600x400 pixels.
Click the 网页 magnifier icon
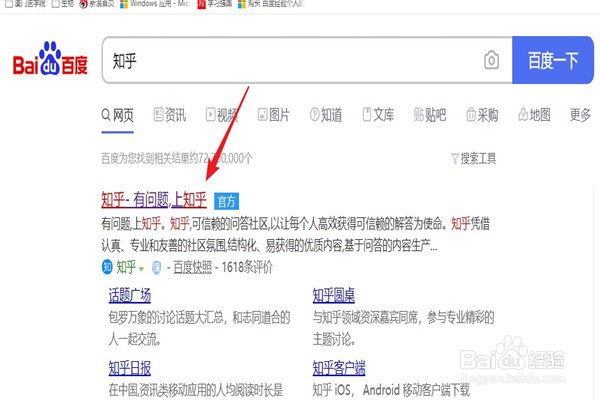(106, 114)
